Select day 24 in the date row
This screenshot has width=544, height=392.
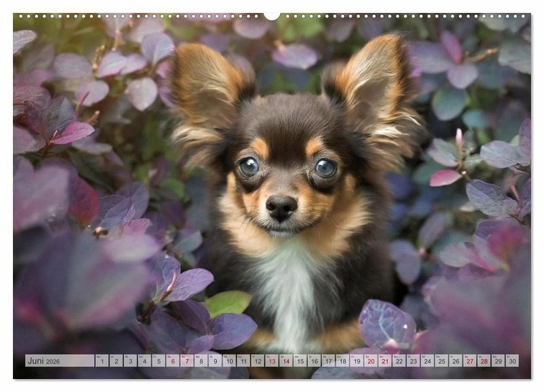click(x=428, y=361)
